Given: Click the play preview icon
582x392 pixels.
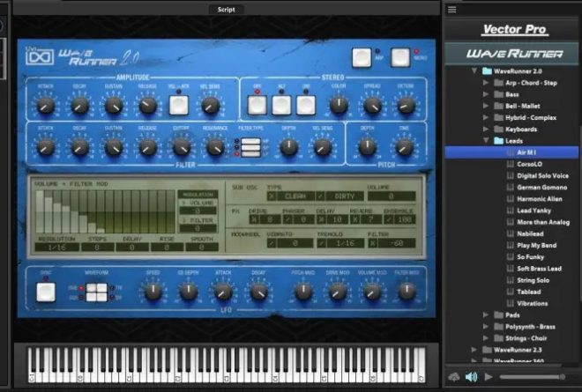Looking at the screenshot, I should tap(489, 377).
